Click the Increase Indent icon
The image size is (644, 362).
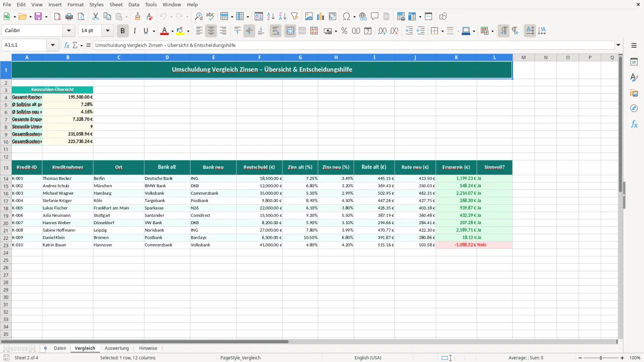(409, 31)
